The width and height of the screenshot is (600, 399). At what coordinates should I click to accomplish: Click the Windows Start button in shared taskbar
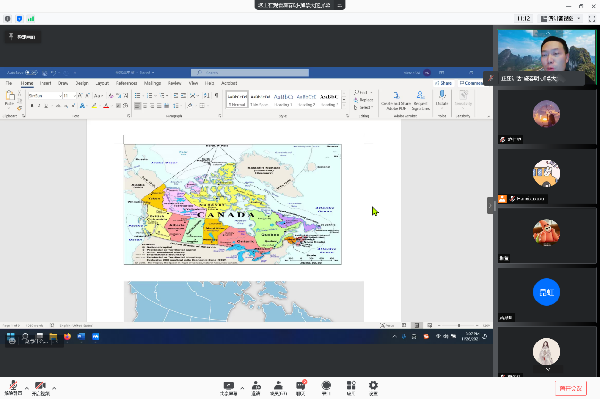click(11, 337)
